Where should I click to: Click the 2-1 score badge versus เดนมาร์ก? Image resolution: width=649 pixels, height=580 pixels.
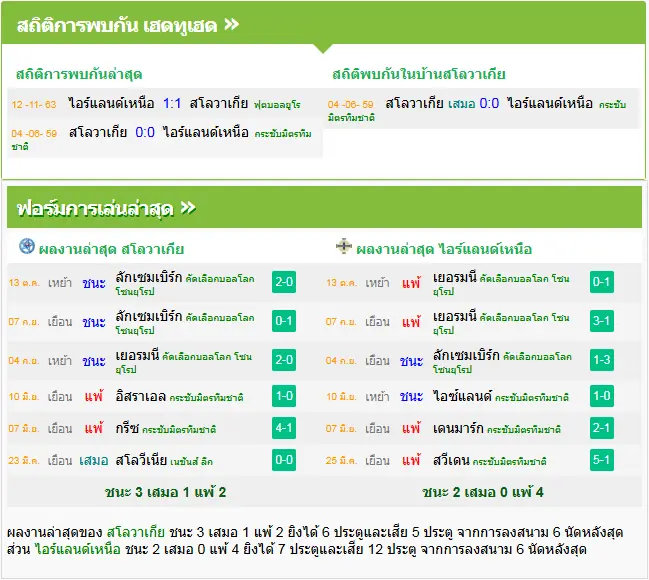click(601, 428)
